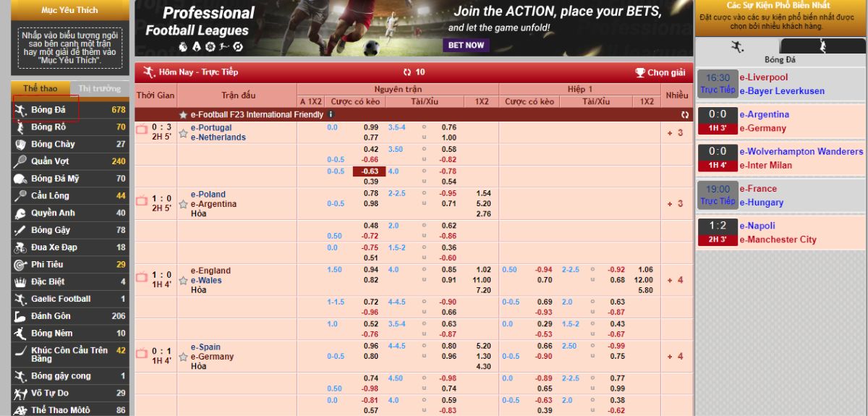Click league refresh icon on F23 header row

(684, 114)
